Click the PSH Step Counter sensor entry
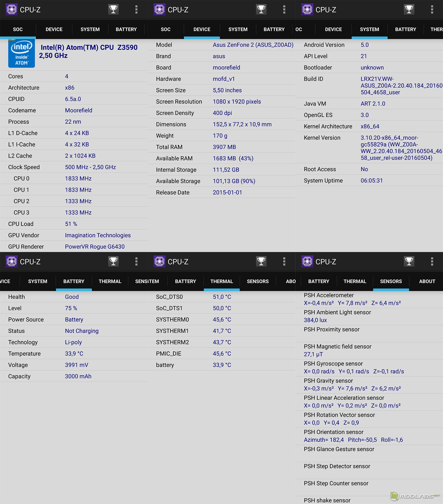 click(x=369, y=488)
